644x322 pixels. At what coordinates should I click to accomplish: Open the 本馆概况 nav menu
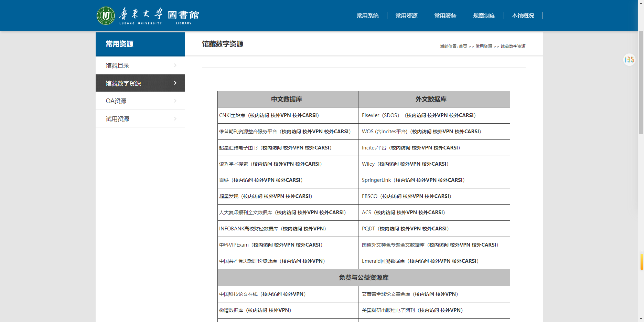pyautogui.click(x=523, y=15)
